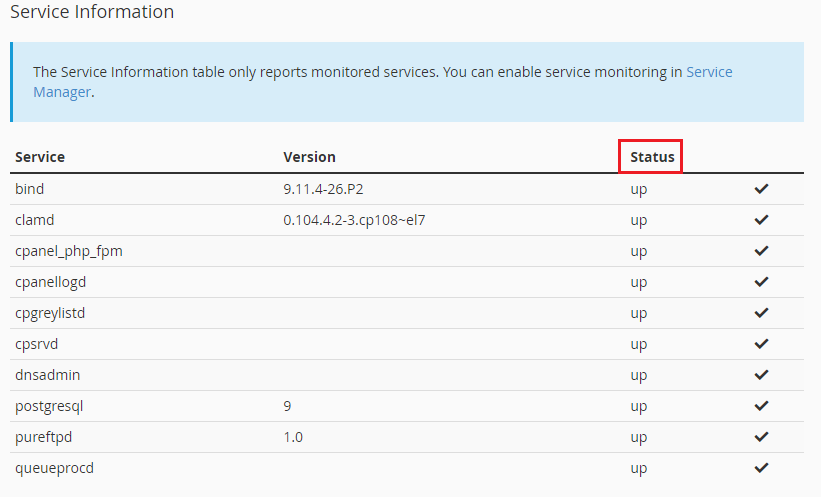The height and width of the screenshot is (497, 821).
Task: Click the cpsrvd checkmark icon
Action: pos(761,344)
